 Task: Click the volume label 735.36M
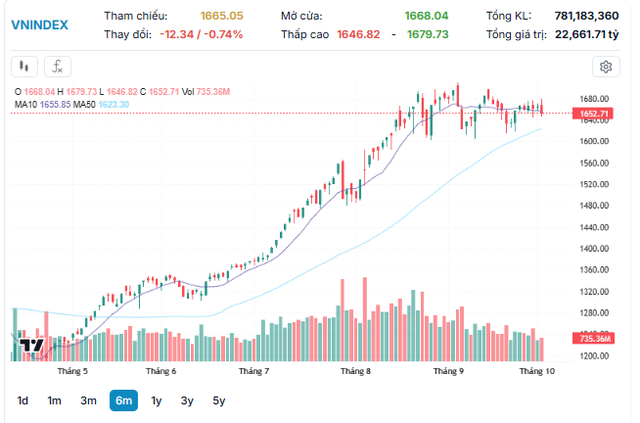(x=595, y=340)
